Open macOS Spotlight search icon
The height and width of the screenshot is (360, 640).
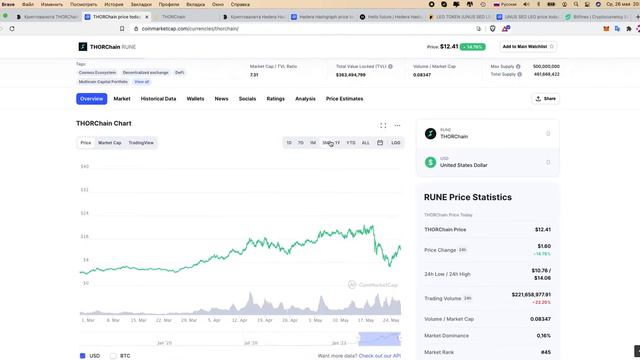click(576, 4)
